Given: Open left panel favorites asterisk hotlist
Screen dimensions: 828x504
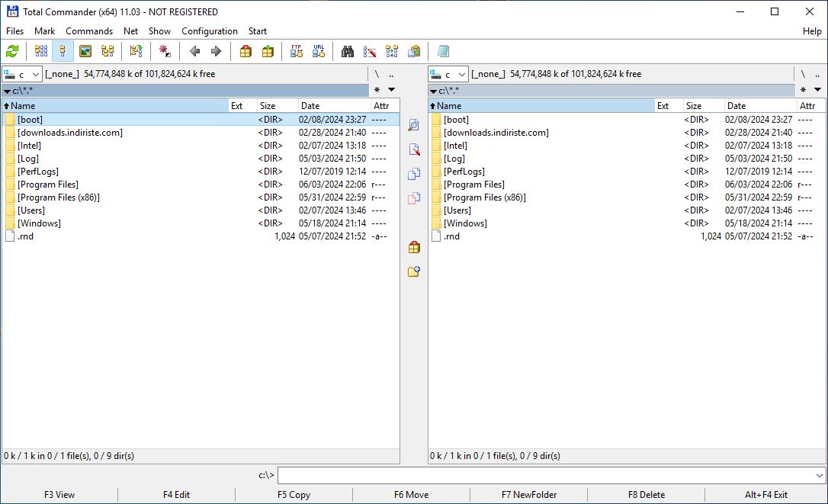Looking at the screenshot, I should pos(377,90).
